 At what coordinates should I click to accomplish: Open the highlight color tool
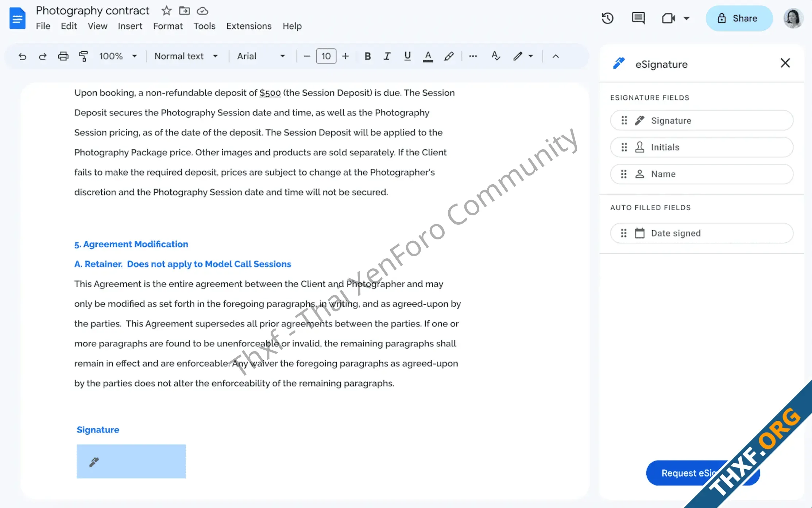(449, 56)
